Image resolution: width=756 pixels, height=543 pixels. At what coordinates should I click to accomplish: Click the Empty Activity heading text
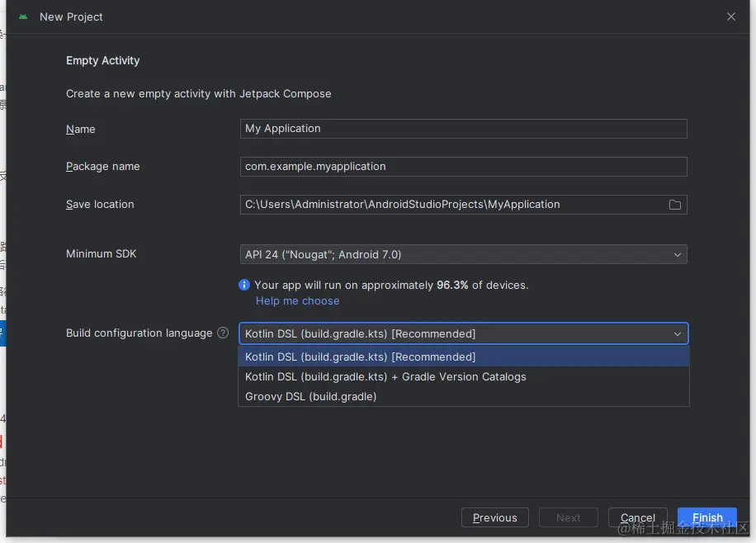pyautogui.click(x=103, y=61)
